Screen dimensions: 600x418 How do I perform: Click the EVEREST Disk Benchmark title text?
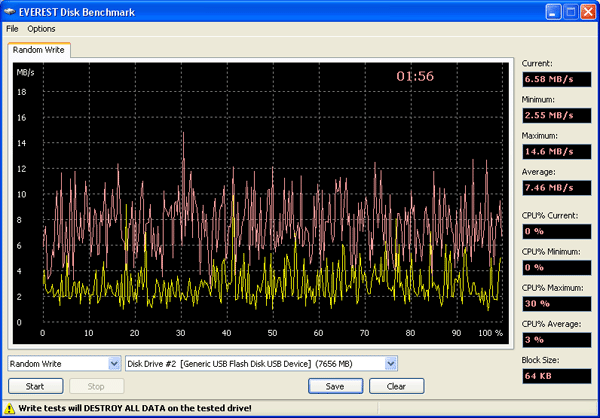(x=77, y=12)
